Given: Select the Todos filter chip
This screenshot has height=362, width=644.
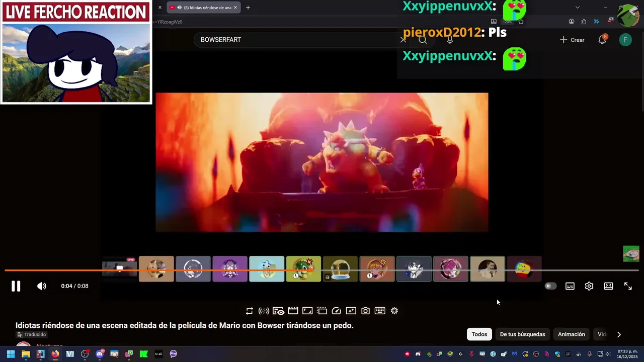Looking at the screenshot, I should pyautogui.click(x=479, y=334).
